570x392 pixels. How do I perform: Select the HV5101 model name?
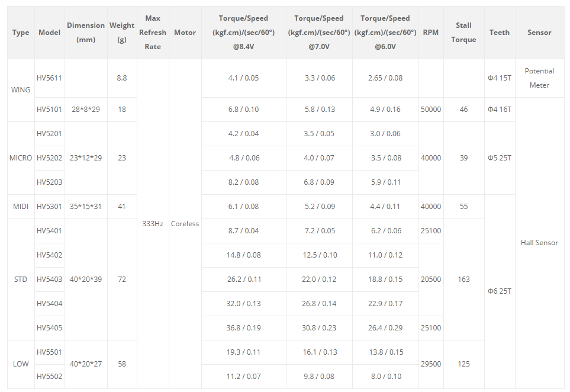point(49,110)
